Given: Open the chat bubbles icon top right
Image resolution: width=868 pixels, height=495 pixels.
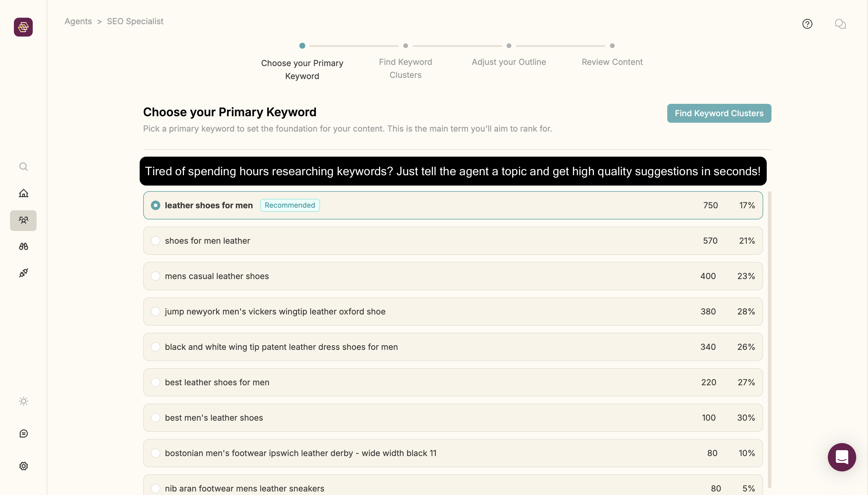Looking at the screenshot, I should tap(840, 24).
